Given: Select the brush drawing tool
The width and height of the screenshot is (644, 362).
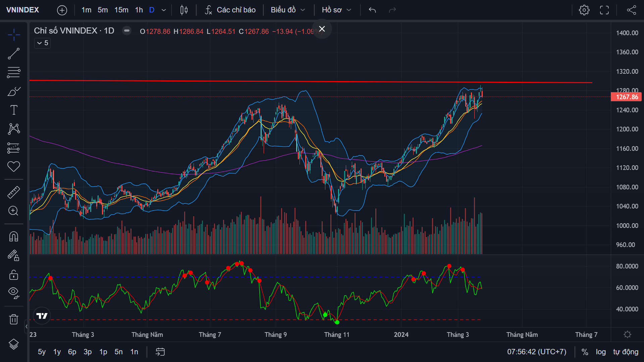Looking at the screenshot, I should pyautogui.click(x=14, y=91).
